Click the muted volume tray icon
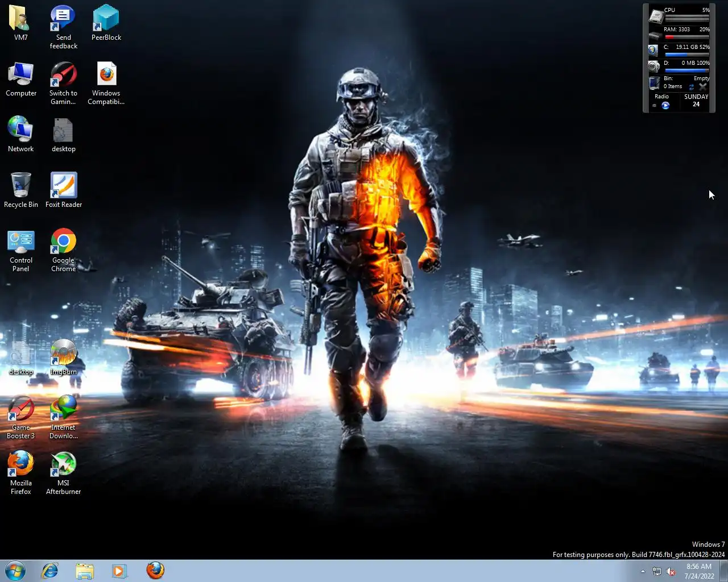The height and width of the screenshot is (582, 728). pos(671,571)
